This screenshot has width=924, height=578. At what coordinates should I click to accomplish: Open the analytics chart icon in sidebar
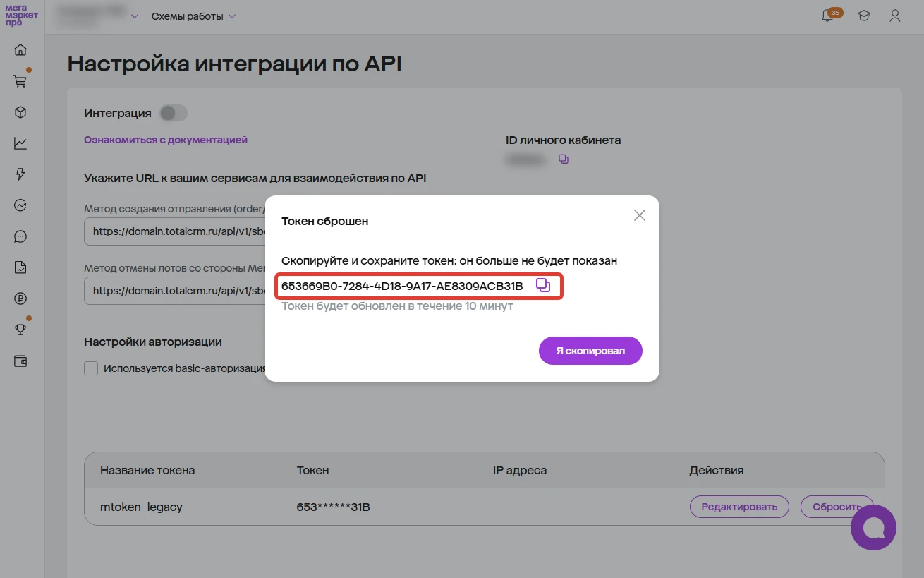tap(20, 143)
